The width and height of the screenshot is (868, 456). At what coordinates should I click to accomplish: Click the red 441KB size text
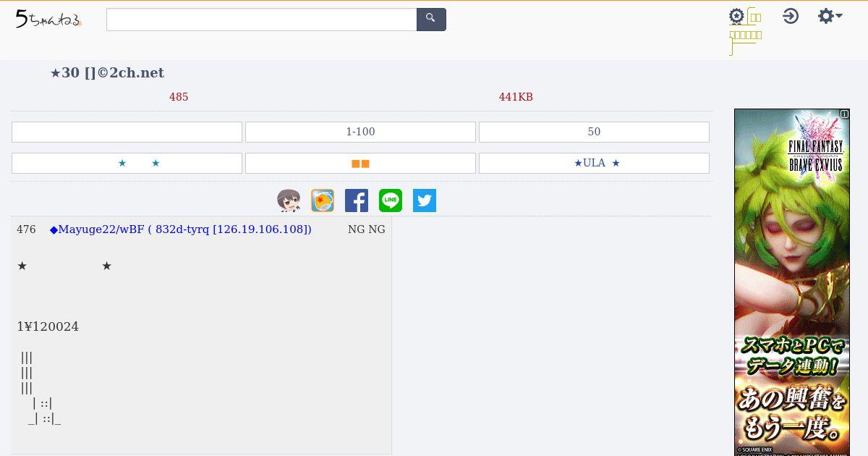[x=516, y=97]
